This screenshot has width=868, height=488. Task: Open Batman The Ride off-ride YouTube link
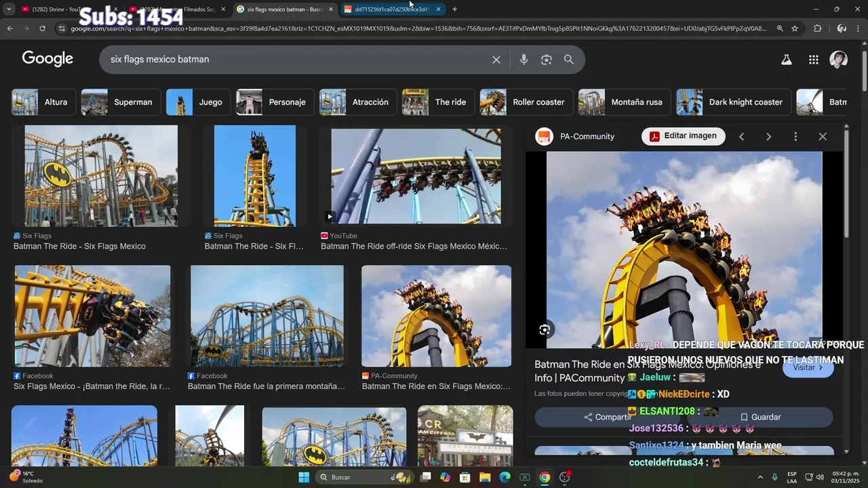pos(414,246)
